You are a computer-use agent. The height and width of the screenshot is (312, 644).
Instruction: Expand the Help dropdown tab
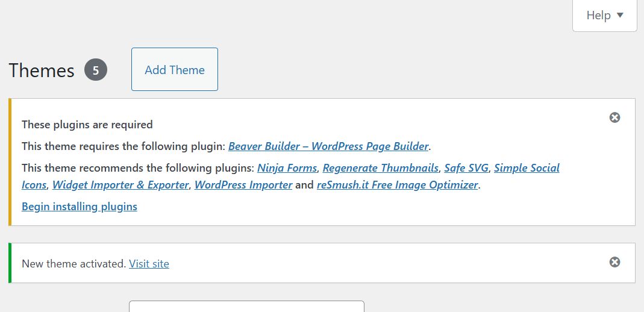point(605,16)
